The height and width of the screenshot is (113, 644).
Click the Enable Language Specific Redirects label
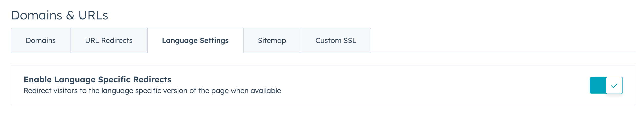click(x=97, y=80)
